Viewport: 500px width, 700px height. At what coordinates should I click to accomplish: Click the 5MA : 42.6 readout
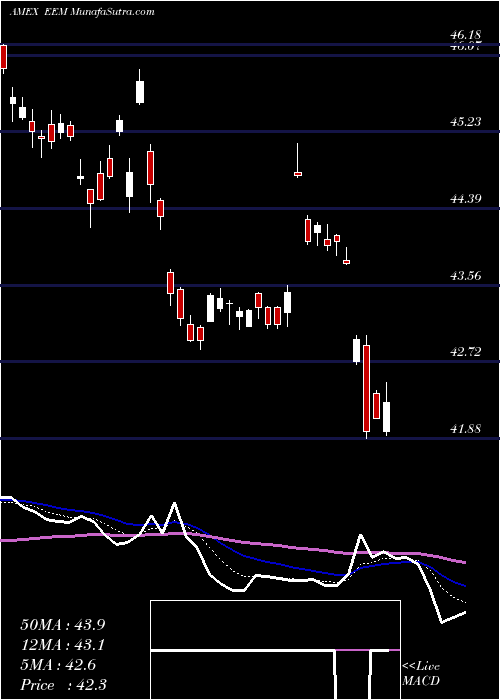tap(58, 665)
